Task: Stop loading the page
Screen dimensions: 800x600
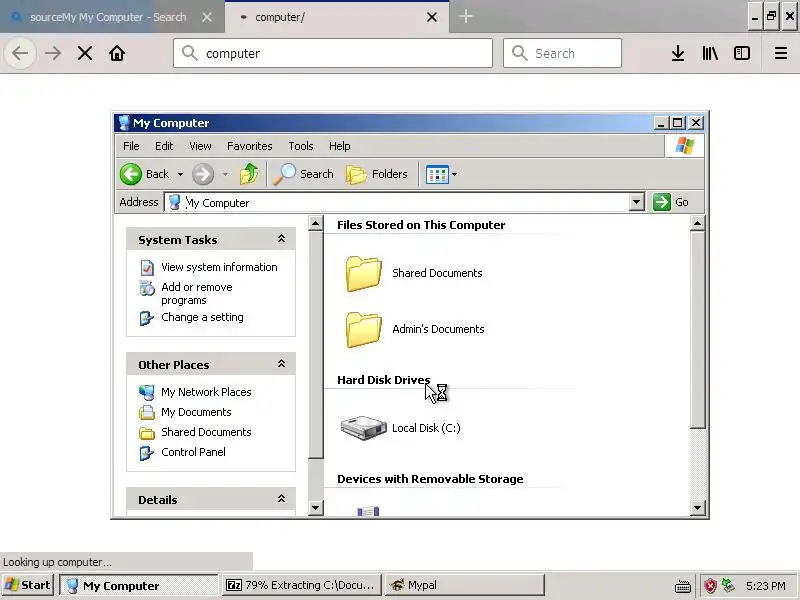Action: click(x=85, y=53)
